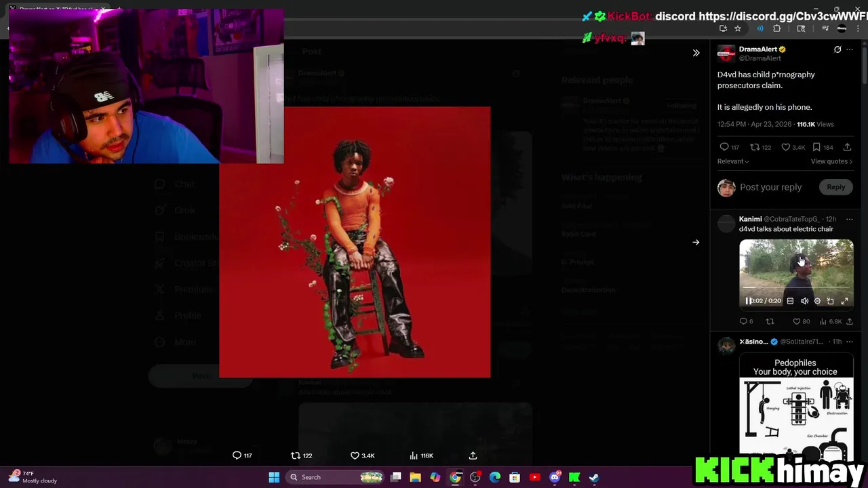Collapse the post sidebar with double-chevron icon
This screenshot has height=488, width=868.
(x=696, y=53)
